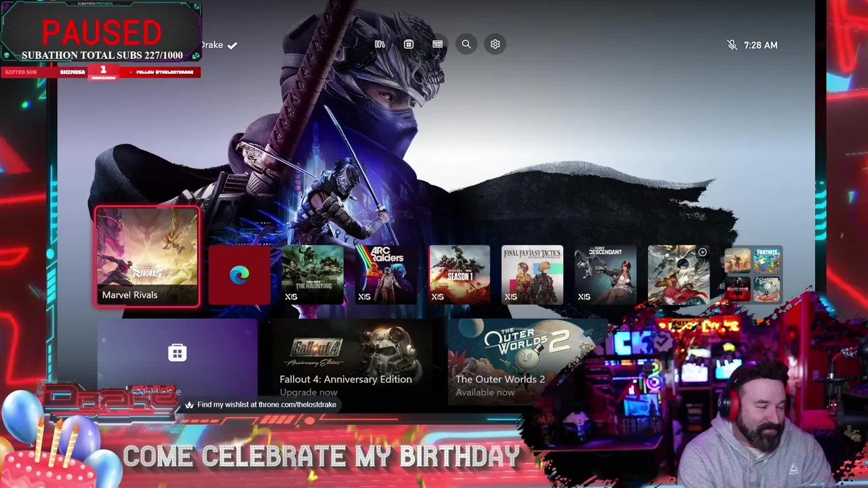Launch the ARC Raiders game tile
This screenshot has height=488, width=868.
click(386, 274)
